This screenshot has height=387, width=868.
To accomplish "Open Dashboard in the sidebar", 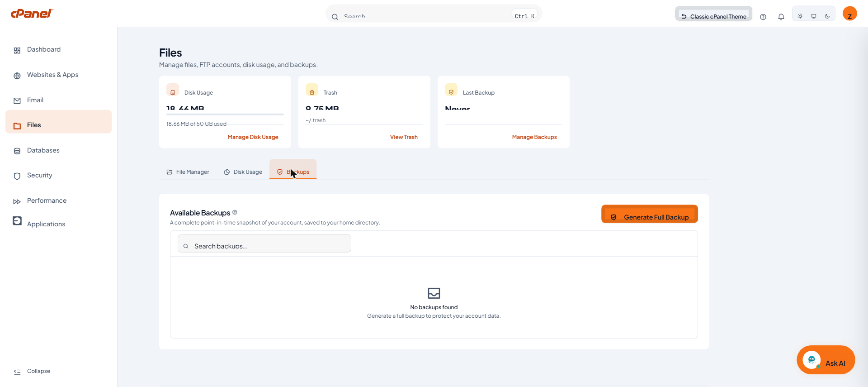I will click(58, 50).
